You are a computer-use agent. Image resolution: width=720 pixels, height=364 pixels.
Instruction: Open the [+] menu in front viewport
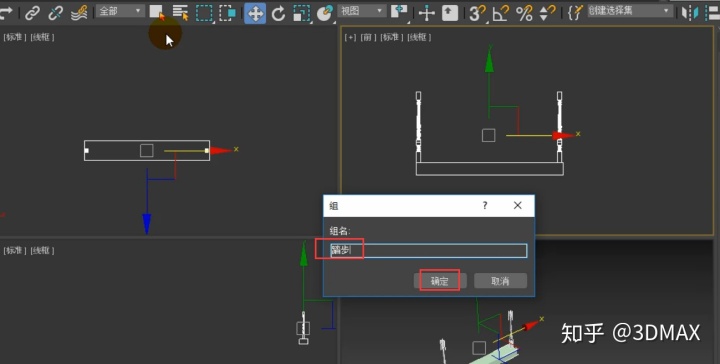(x=350, y=38)
